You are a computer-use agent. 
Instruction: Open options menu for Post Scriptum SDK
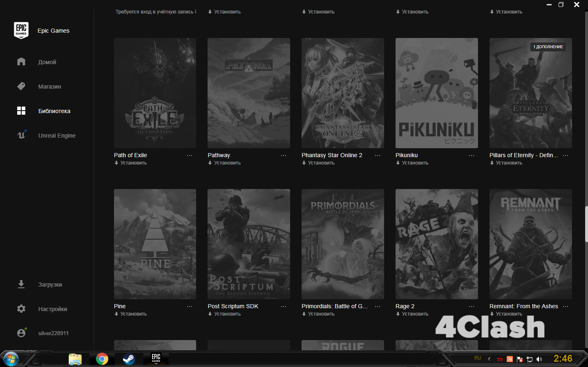284,307
